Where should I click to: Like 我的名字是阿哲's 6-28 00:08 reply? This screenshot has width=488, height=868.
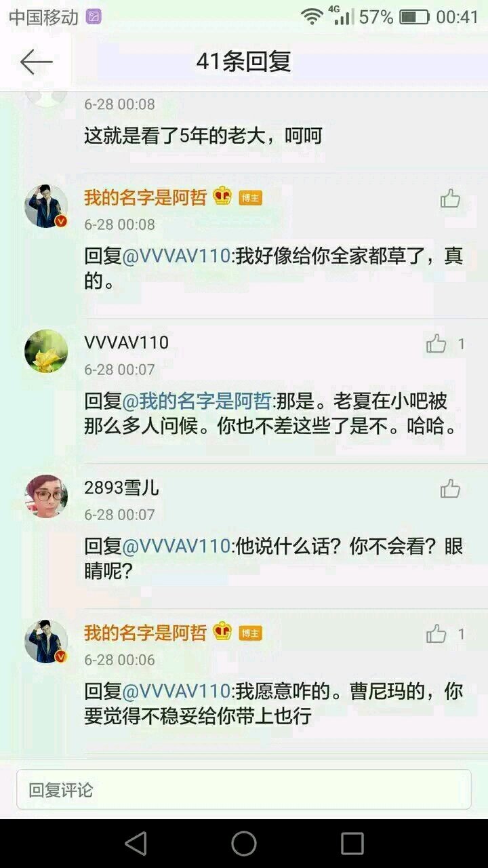tap(450, 199)
